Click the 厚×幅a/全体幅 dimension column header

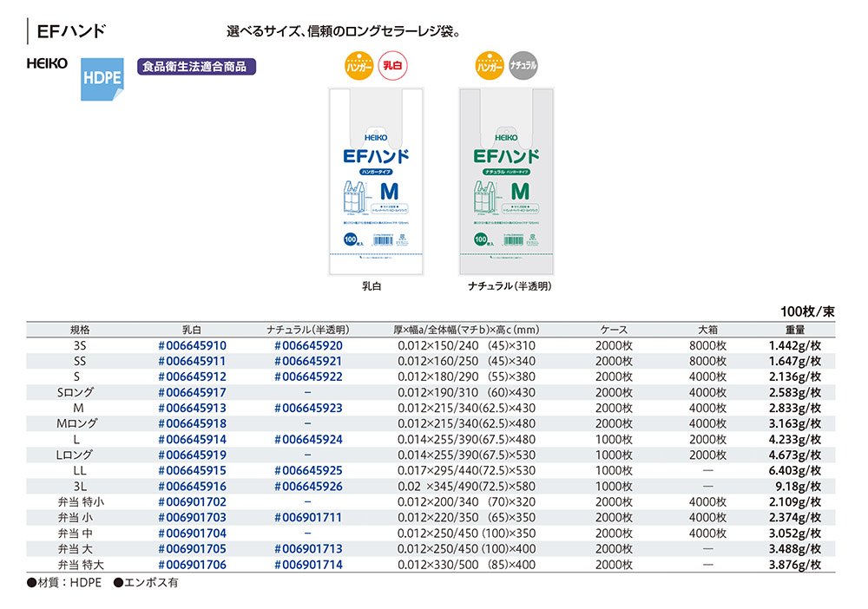point(466,330)
